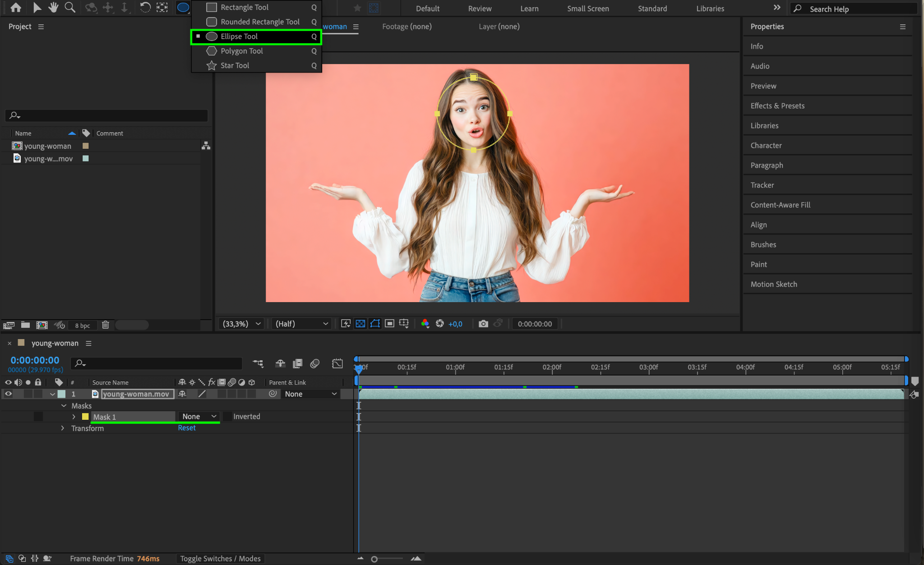Click Toggle Switches / Modes button
Image resolution: width=924 pixels, height=565 pixels.
(x=220, y=559)
